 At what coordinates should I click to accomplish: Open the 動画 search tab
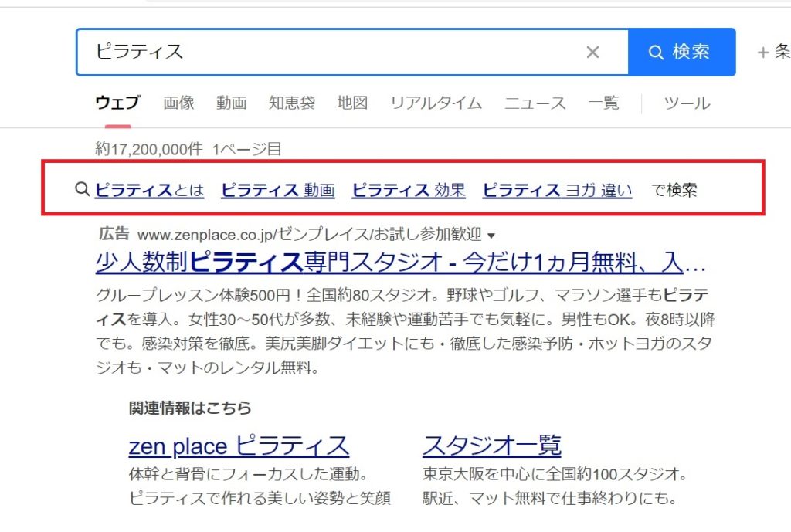click(231, 103)
